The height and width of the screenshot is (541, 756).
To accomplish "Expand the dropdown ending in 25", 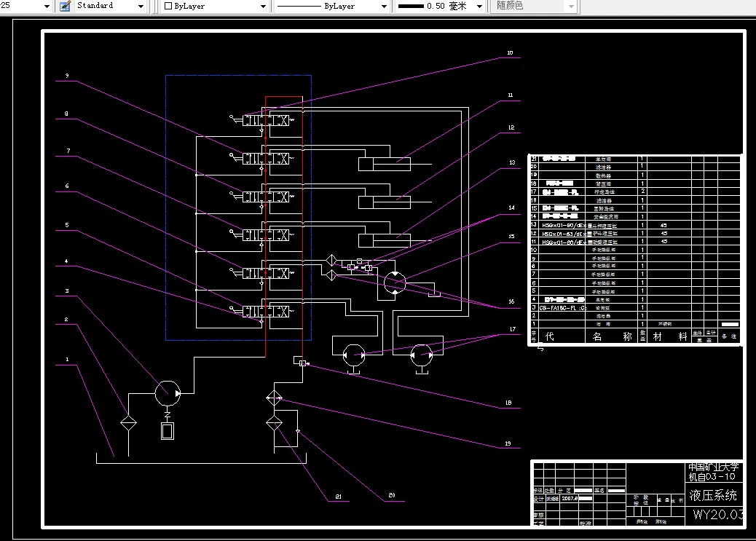I will click(47, 7).
